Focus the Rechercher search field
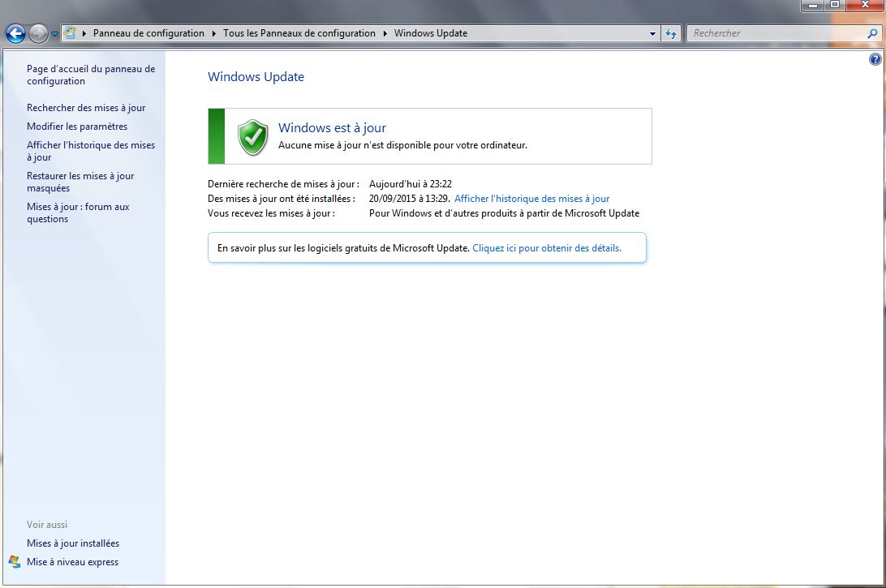The height and width of the screenshot is (588, 886). [x=777, y=33]
